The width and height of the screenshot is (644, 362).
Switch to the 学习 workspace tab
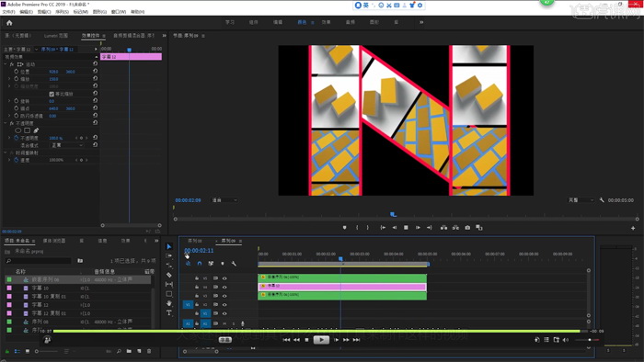pyautogui.click(x=230, y=22)
